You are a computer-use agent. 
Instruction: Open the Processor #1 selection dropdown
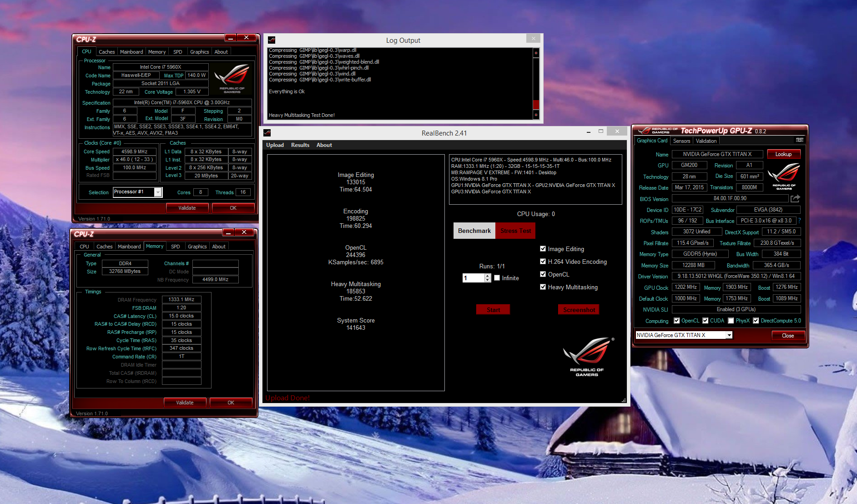tap(158, 192)
